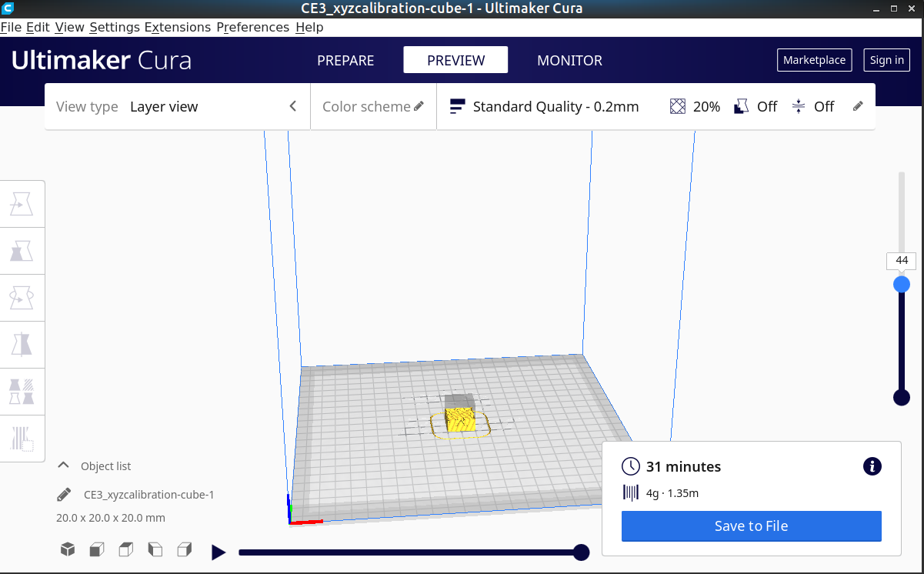924x574 pixels.
Task: Select the Move tool
Action: click(22, 203)
